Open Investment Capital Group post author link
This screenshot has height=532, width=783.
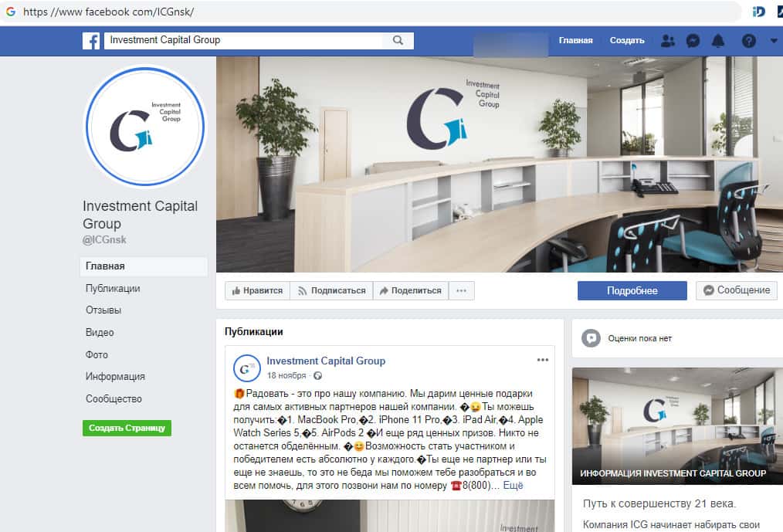pyautogui.click(x=326, y=361)
